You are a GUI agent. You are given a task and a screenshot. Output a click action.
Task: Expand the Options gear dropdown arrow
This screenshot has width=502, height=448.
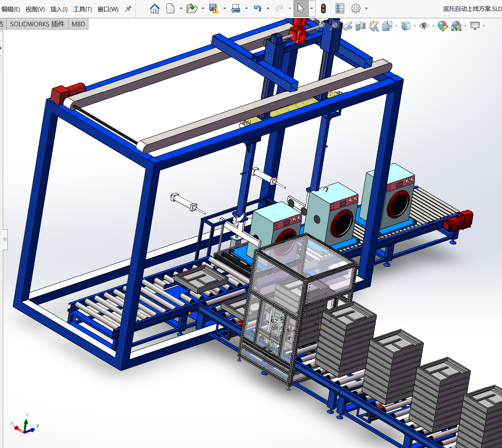(367, 8)
